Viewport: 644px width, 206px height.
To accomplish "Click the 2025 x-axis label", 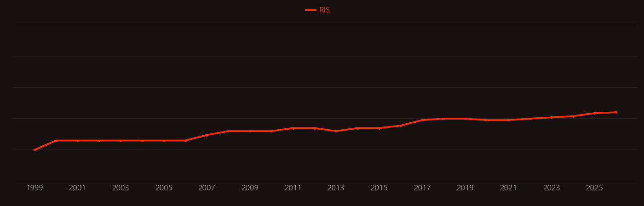I will 594,188.
